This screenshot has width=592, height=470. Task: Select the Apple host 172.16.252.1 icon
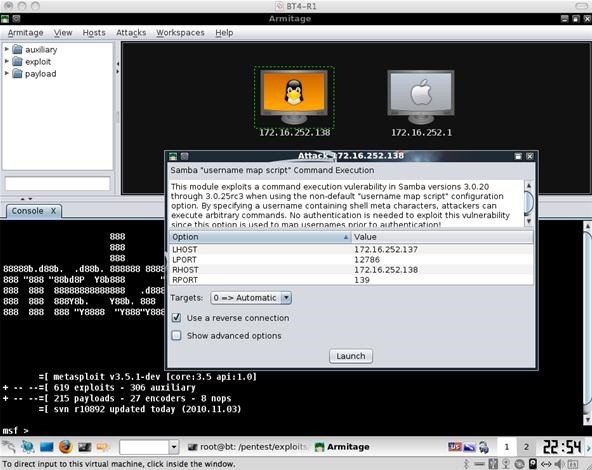point(421,97)
